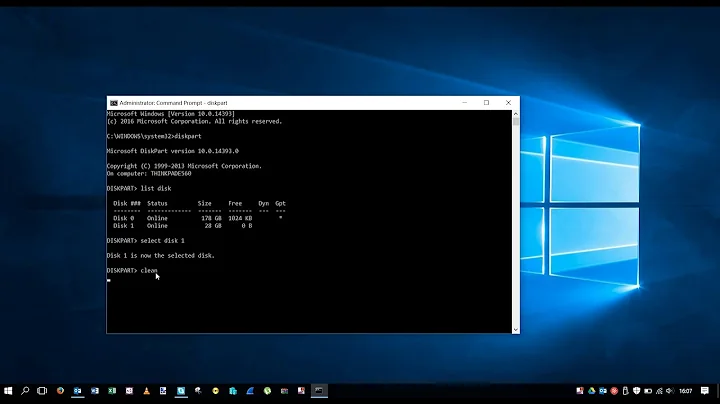Open Action Center notifications icon

click(704, 391)
